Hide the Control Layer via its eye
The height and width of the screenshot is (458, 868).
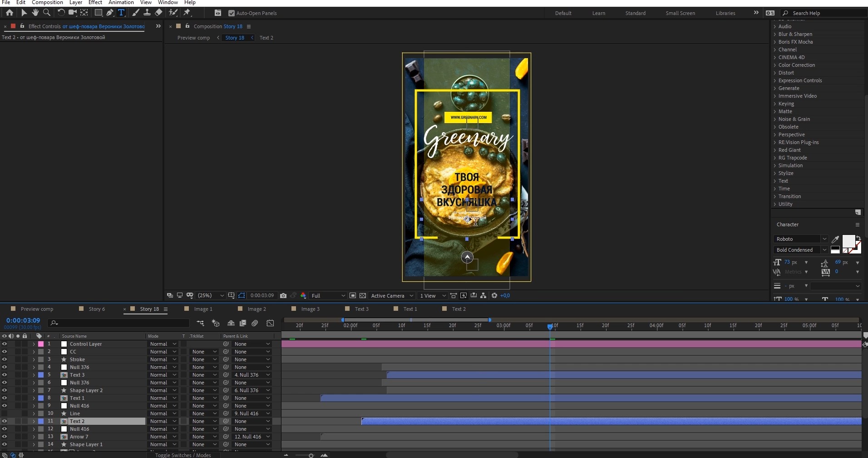click(x=5, y=344)
